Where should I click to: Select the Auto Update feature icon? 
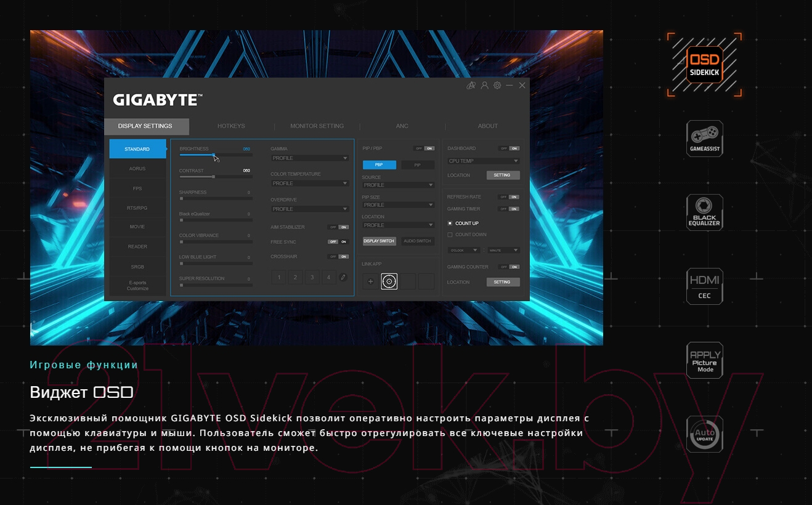pyautogui.click(x=705, y=434)
